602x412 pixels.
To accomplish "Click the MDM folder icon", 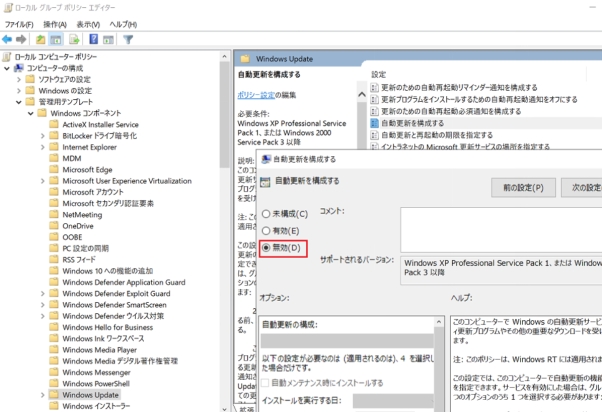I will pyautogui.click(x=54, y=158).
